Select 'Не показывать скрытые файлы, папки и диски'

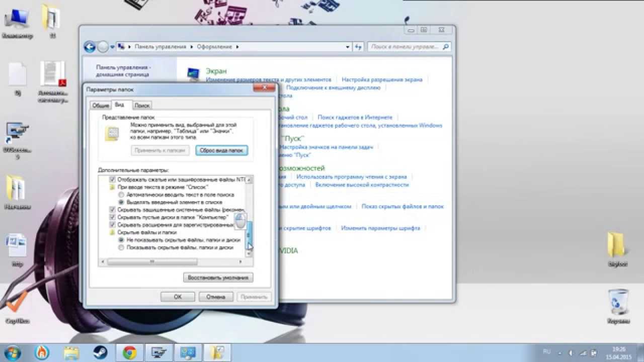(121, 240)
